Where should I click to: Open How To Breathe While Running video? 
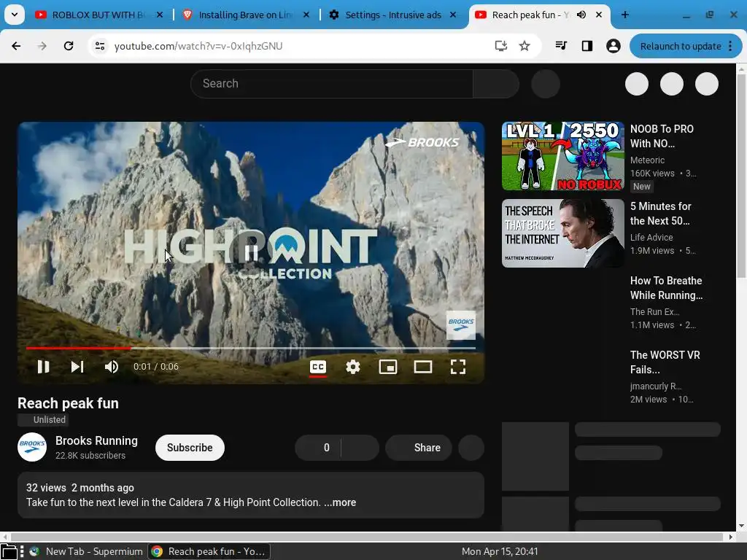click(x=666, y=287)
